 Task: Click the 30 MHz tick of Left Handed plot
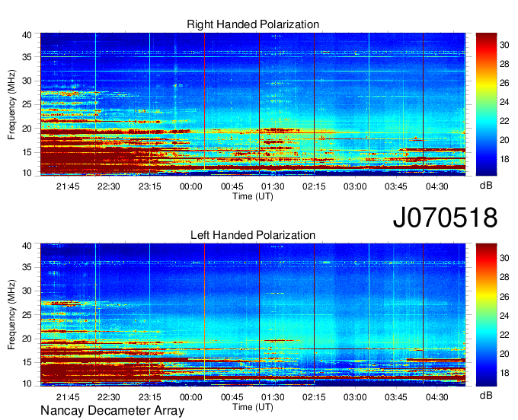pyautogui.click(x=27, y=291)
